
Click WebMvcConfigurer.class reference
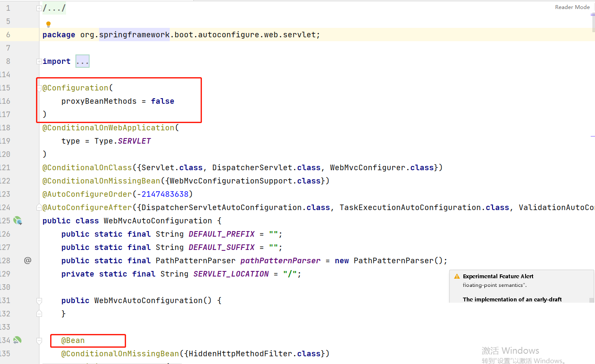(382, 168)
